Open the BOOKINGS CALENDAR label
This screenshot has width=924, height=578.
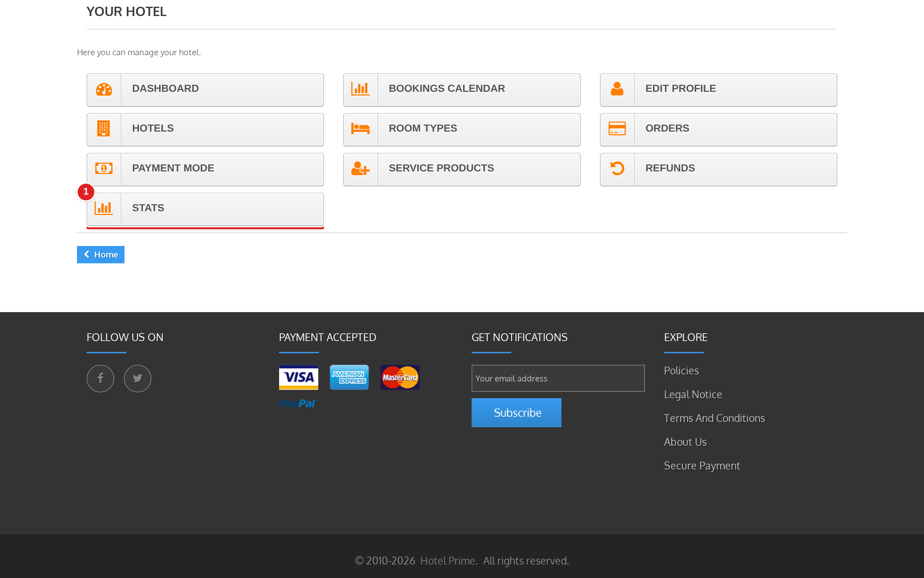pos(447,88)
